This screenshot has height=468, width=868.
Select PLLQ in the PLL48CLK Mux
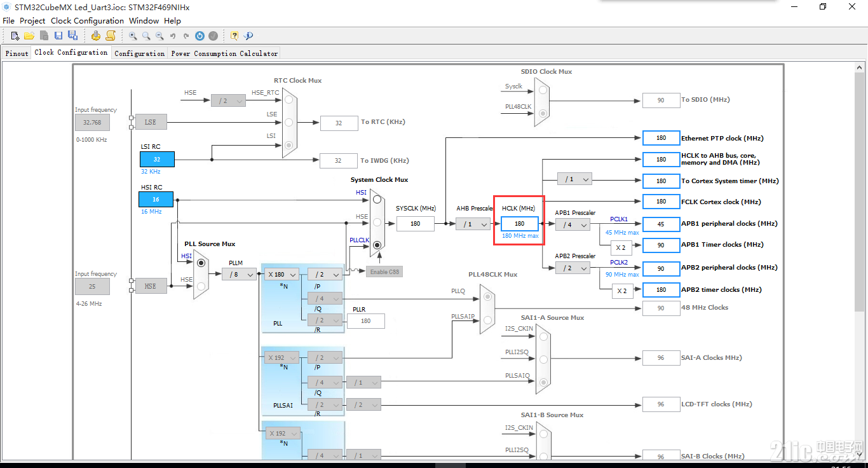coord(487,297)
